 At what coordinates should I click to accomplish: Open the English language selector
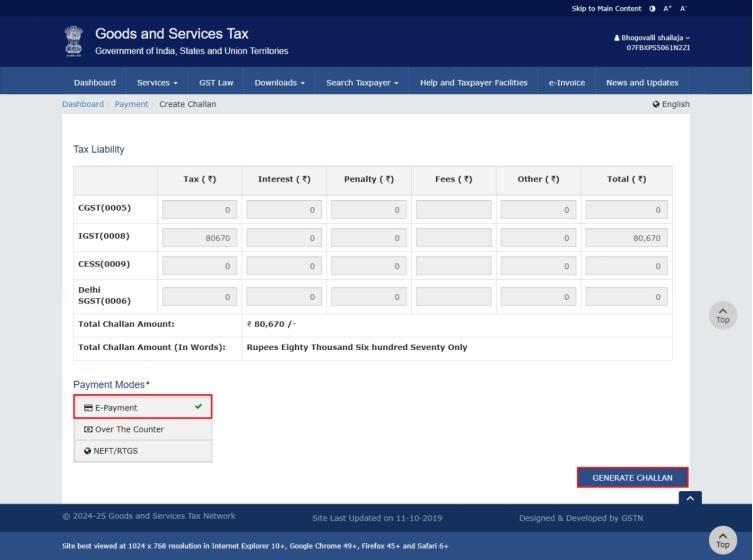click(671, 104)
